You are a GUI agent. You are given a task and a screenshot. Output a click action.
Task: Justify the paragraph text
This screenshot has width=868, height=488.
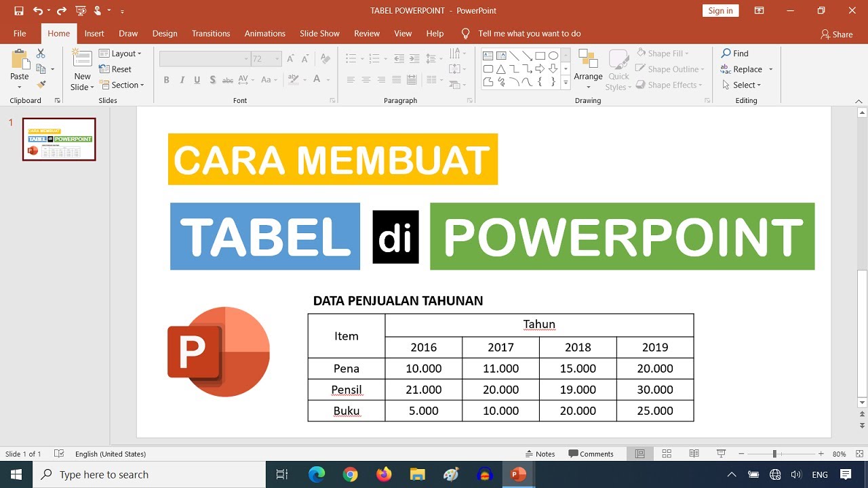(397, 80)
